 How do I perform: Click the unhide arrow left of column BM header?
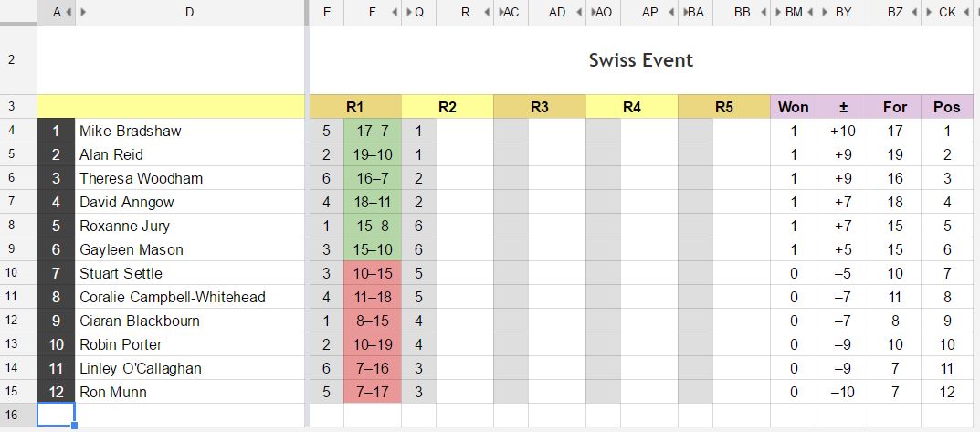[776, 12]
